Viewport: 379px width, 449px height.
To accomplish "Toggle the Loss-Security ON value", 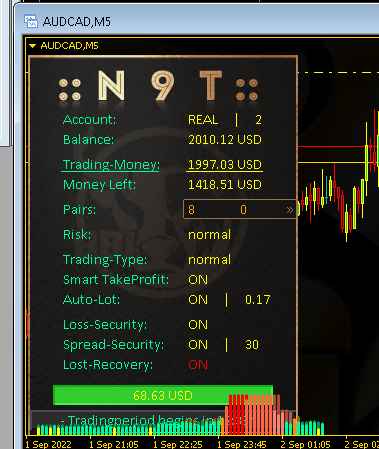I will (198, 325).
